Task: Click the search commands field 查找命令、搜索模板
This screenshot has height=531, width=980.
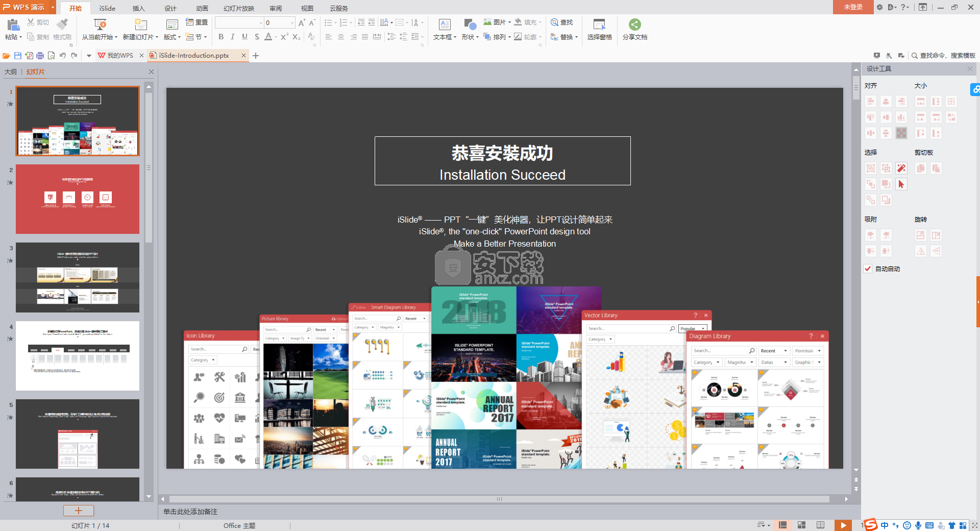Action: point(943,55)
